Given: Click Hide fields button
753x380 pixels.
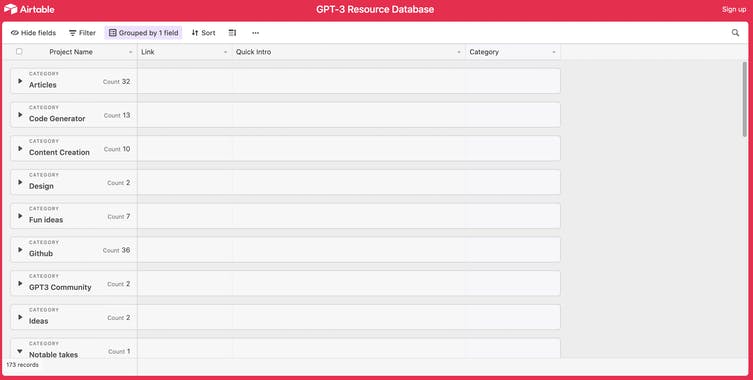Looking at the screenshot, I should (x=33, y=33).
